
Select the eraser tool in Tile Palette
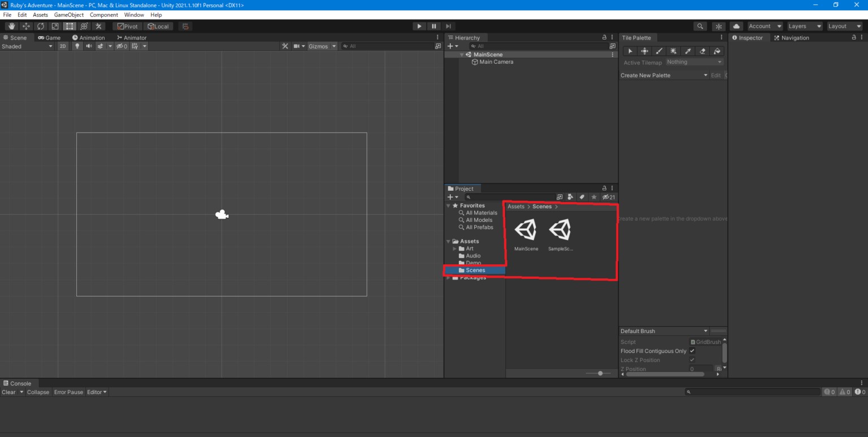(702, 51)
